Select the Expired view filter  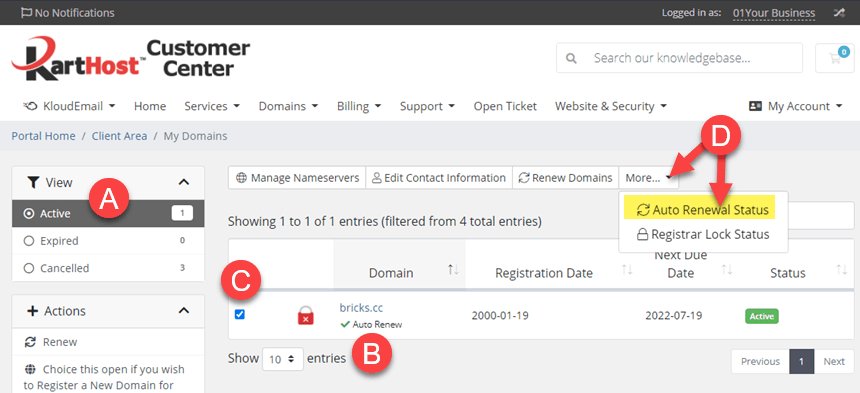[x=108, y=241]
